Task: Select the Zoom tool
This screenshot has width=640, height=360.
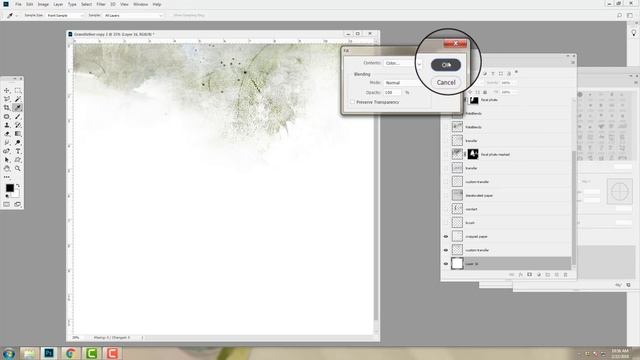Action: tap(18, 168)
